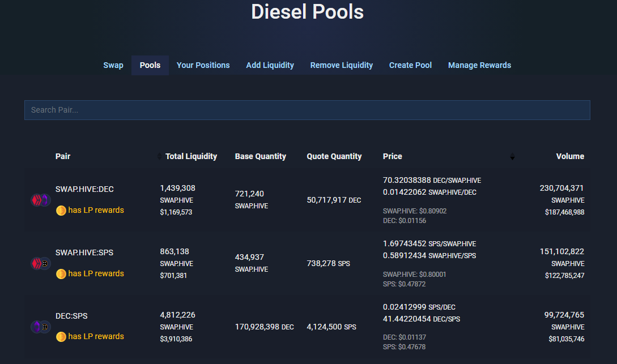Click the Quote Quantity column header
The height and width of the screenshot is (364, 617).
point(334,156)
